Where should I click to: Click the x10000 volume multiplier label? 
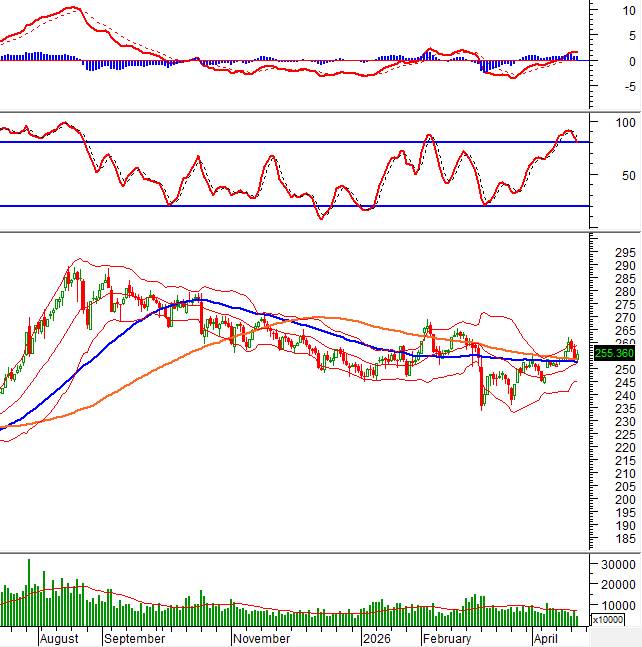tap(609, 620)
